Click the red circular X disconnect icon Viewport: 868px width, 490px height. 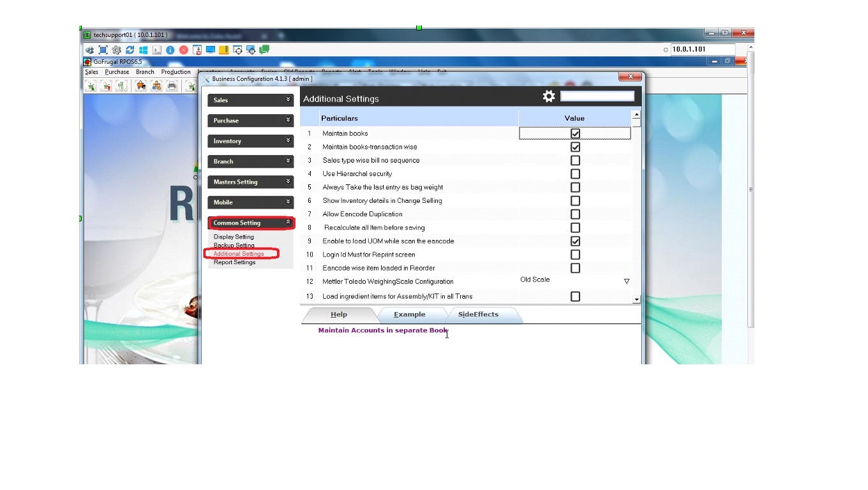point(184,50)
